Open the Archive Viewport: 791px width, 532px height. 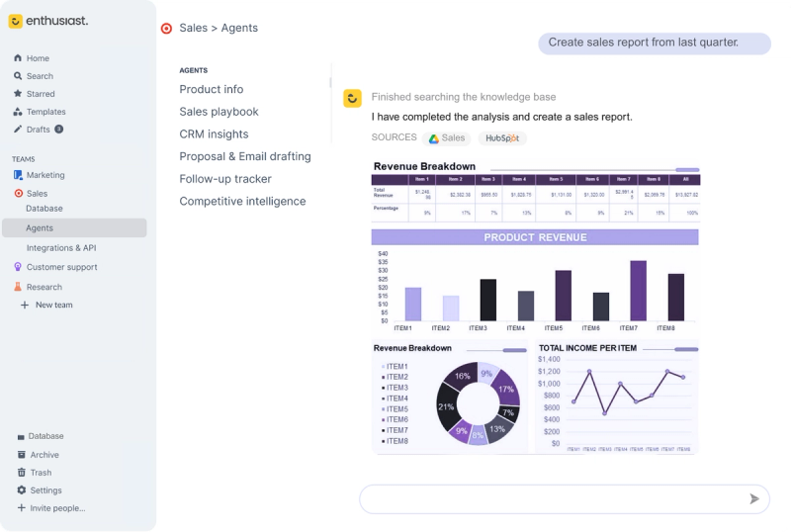44,455
